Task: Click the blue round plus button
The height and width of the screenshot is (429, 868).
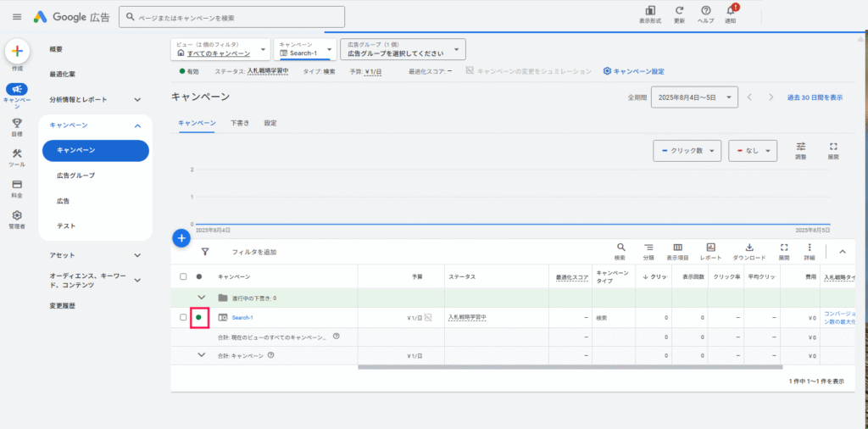Action: pos(181,238)
